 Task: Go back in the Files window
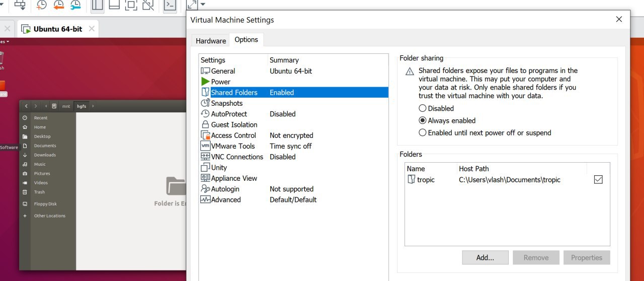coord(26,106)
